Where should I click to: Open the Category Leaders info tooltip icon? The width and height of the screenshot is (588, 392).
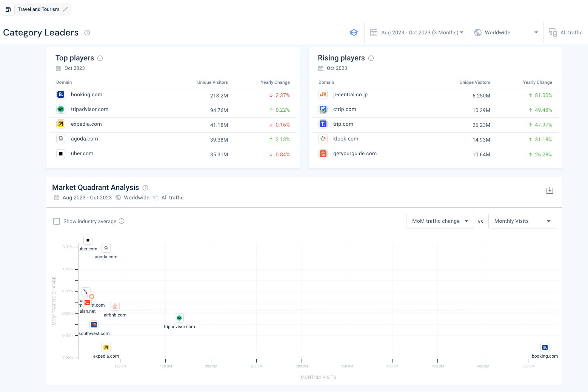pyautogui.click(x=87, y=32)
